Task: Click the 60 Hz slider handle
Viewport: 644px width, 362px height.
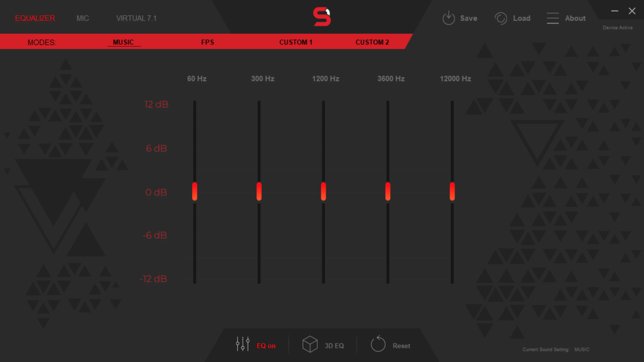Action: tap(194, 191)
